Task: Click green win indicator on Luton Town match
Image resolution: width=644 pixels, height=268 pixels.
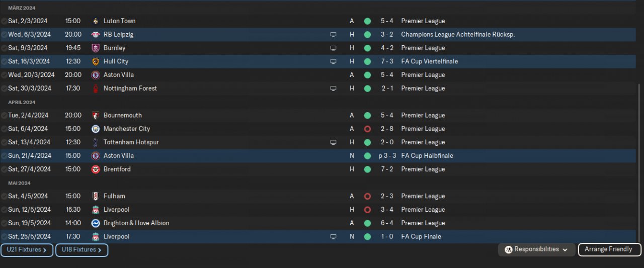Action: click(367, 21)
